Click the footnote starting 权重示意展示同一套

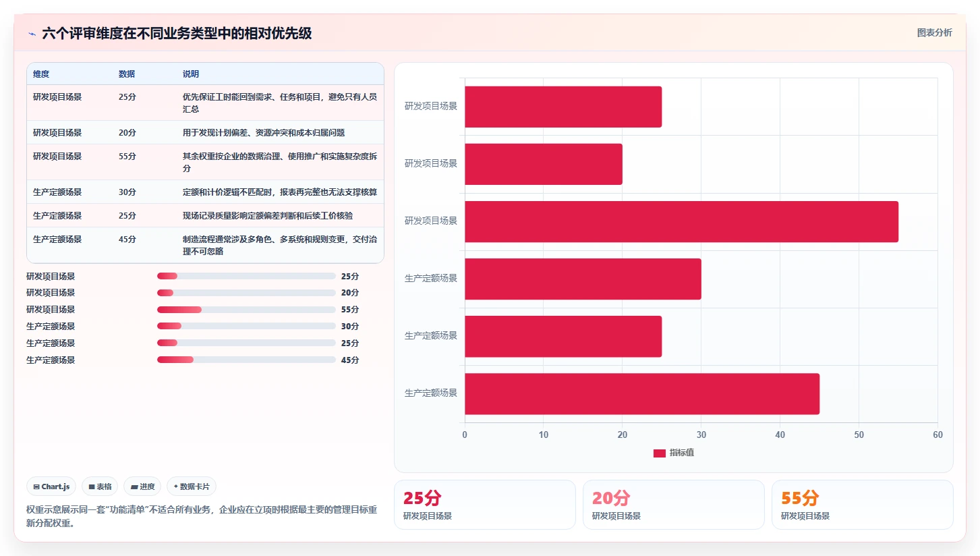(x=202, y=516)
